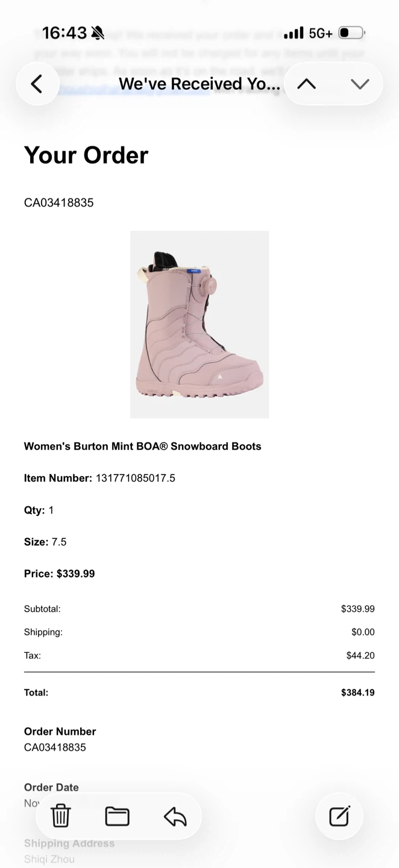Tap the email subject "We've Received Yo..."
Image resolution: width=399 pixels, height=868 pixels.
[199, 84]
